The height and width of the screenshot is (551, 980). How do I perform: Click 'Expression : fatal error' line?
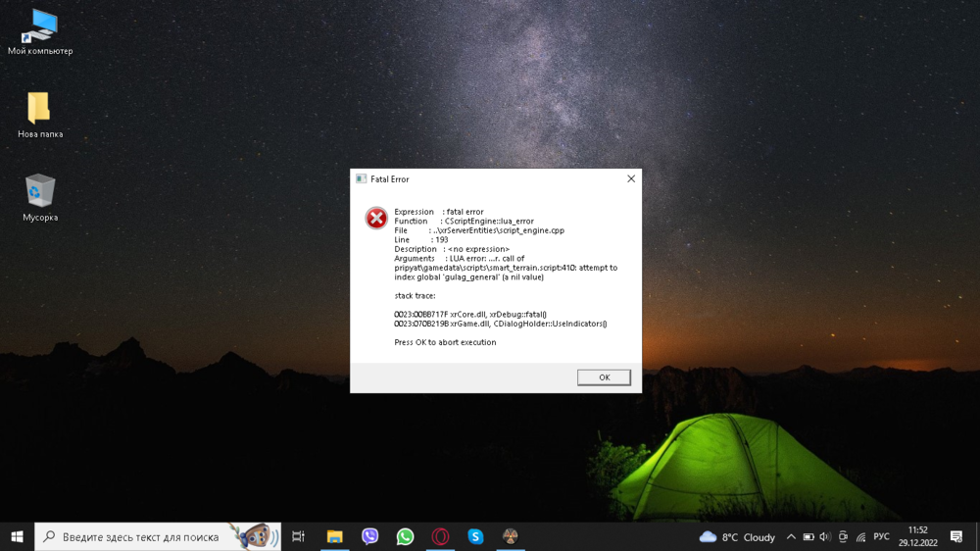(x=439, y=212)
